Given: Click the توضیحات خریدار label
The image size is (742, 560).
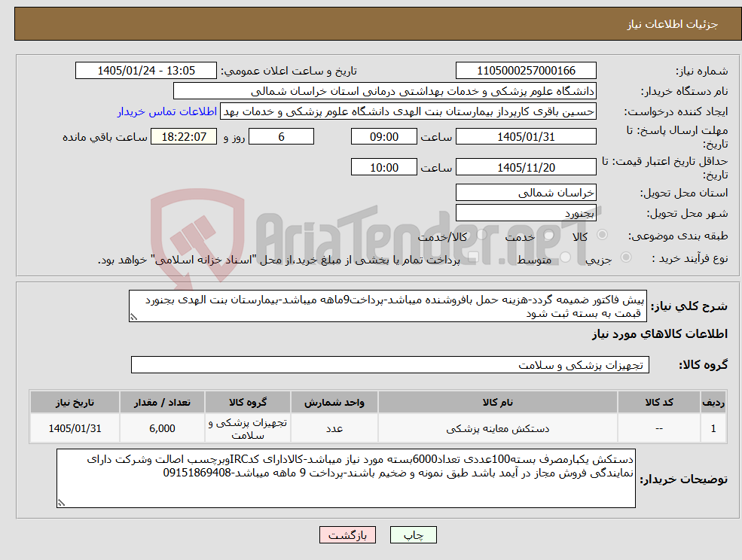Looking at the screenshot, I should click(683, 479).
